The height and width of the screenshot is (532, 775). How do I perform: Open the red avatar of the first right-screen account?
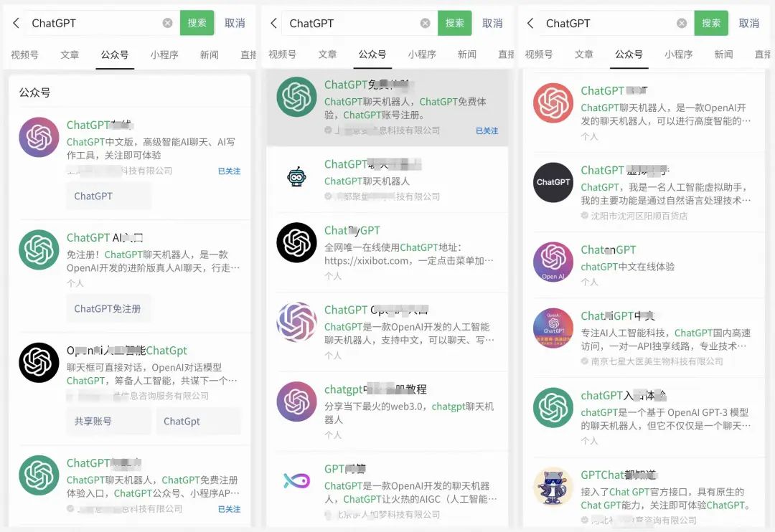coord(553,103)
